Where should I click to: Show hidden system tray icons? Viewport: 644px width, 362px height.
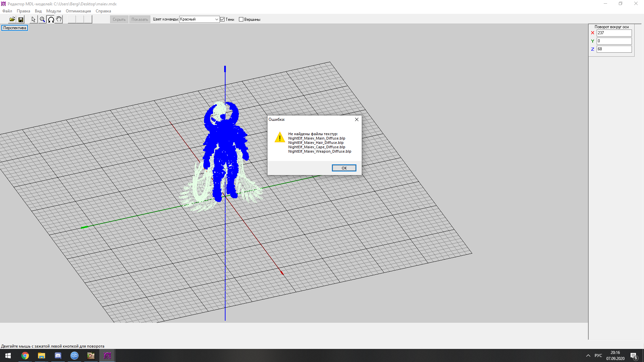point(588,356)
